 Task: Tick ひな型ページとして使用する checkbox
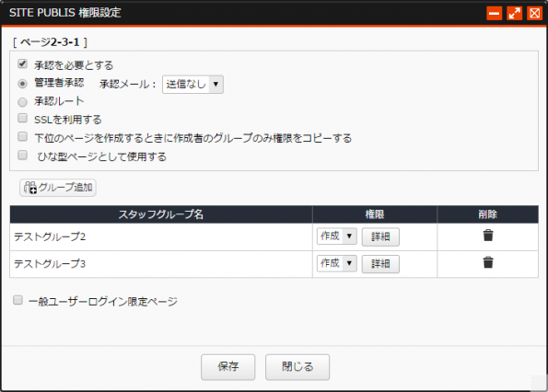click(x=22, y=155)
